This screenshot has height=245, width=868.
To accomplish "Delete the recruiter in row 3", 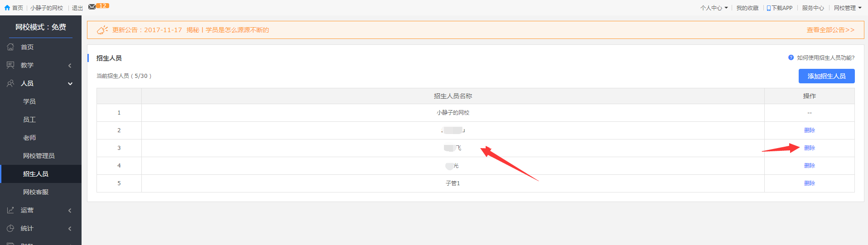I will click(x=809, y=148).
